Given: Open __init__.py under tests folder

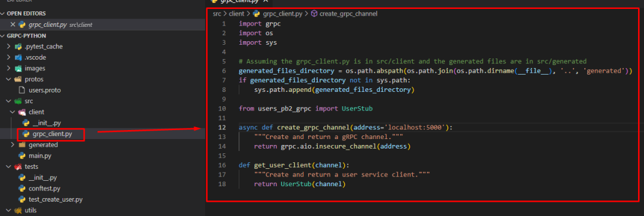Looking at the screenshot, I should click(43, 177).
